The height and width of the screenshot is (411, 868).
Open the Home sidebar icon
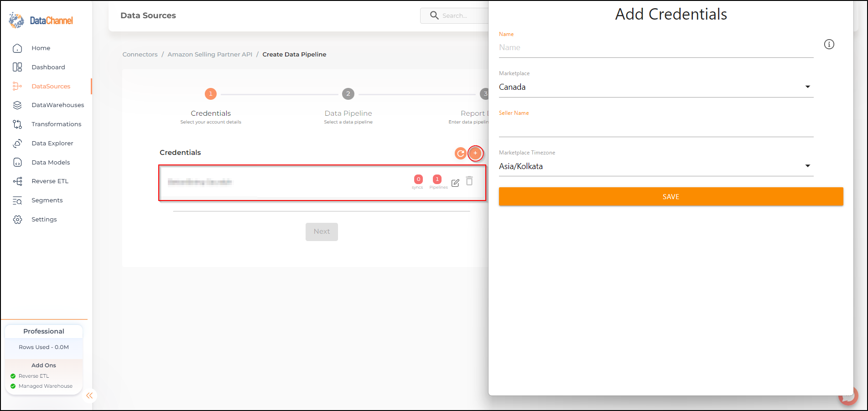click(17, 48)
